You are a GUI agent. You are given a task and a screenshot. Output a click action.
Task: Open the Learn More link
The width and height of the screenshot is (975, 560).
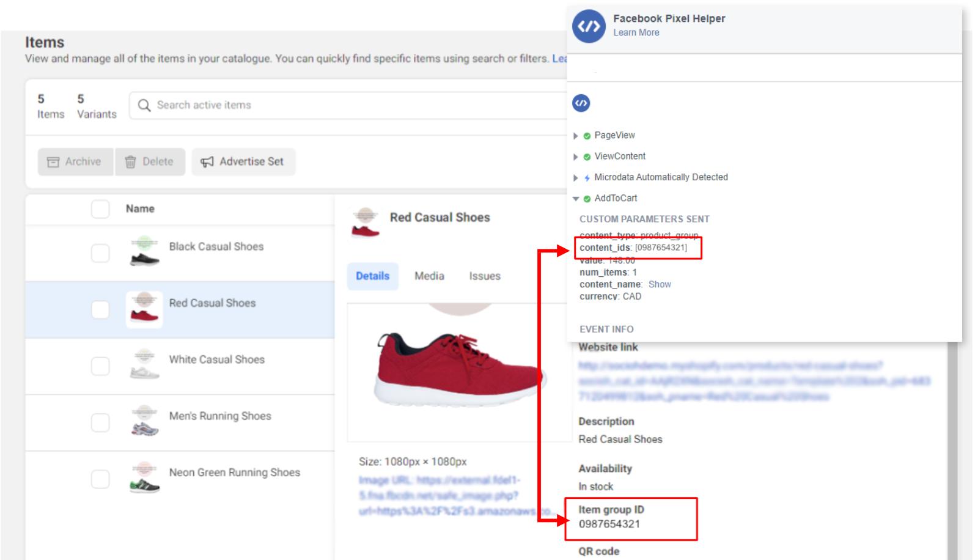636,33
